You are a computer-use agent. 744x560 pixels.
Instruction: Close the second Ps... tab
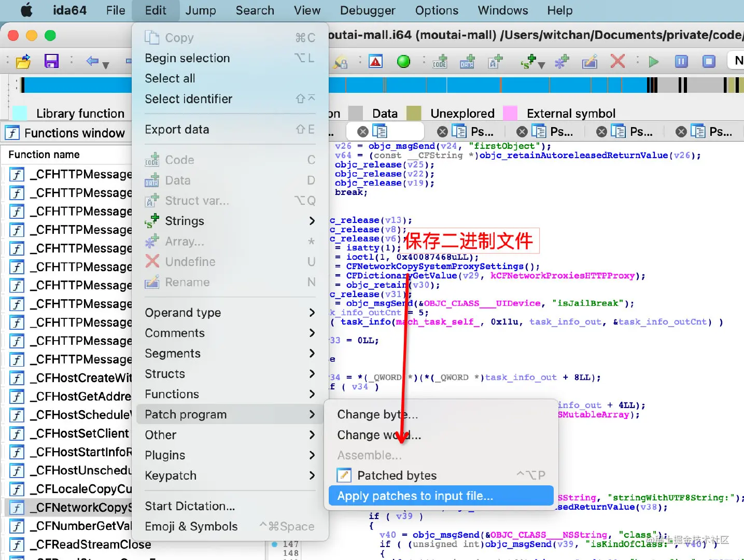(522, 132)
